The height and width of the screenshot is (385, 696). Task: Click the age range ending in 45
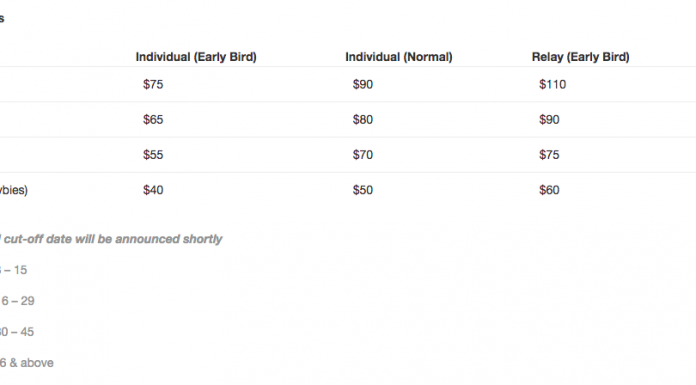tap(17, 332)
